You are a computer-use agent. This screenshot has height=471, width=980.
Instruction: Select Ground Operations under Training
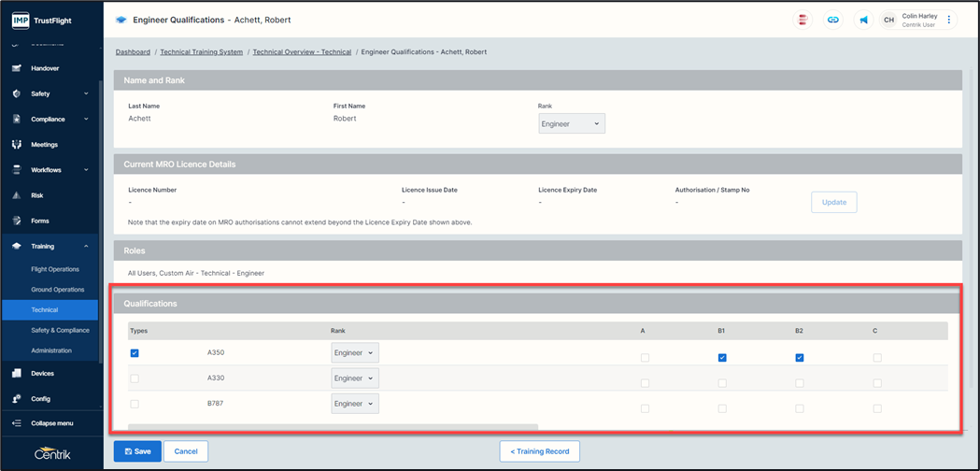click(x=57, y=290)
